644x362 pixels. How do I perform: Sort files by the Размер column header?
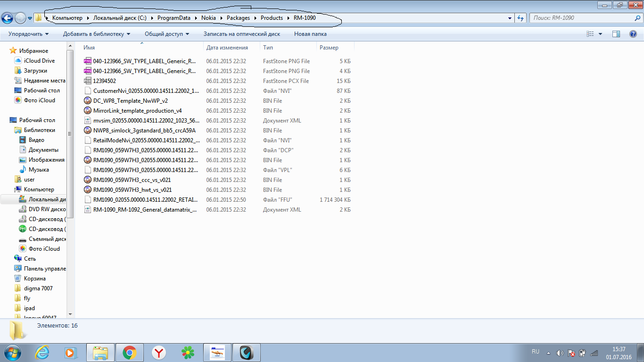coord(329,48)
